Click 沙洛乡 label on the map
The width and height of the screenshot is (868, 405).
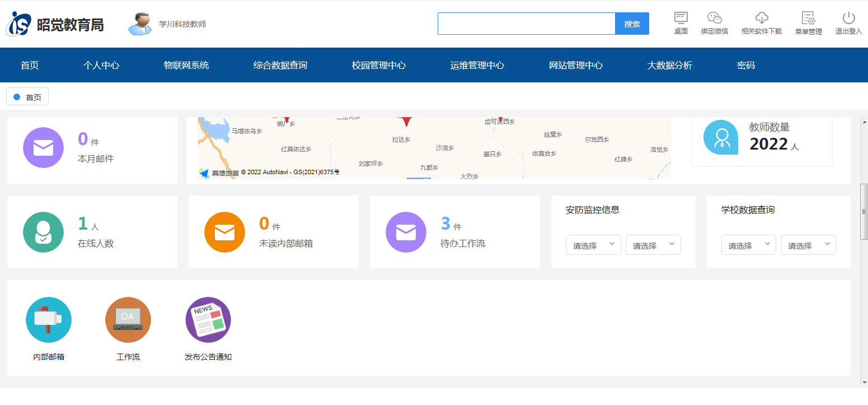[x=445, y=148]
